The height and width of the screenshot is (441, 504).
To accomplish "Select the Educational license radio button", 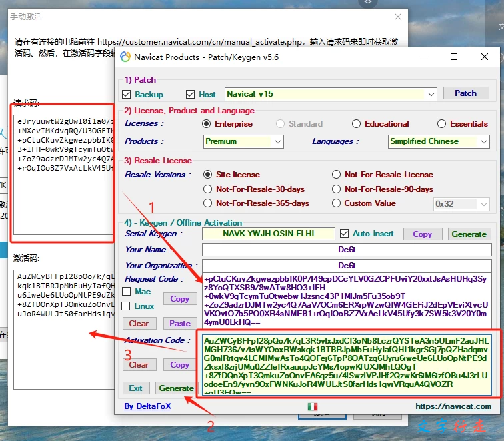I will pos(356,124).
